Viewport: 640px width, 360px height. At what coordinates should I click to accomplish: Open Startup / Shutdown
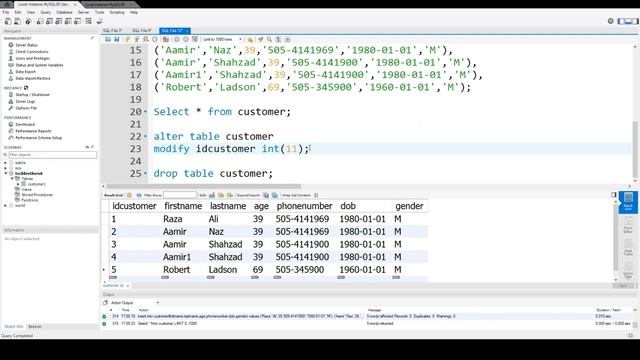pos(32,95)
